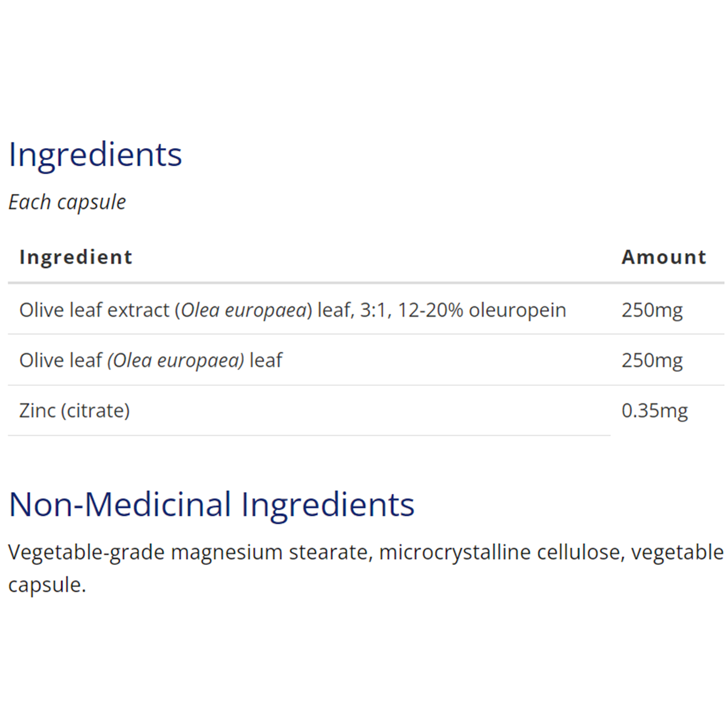
Task: Click italic "(Olea europaea)" in second row
Action: click(176, 360)
